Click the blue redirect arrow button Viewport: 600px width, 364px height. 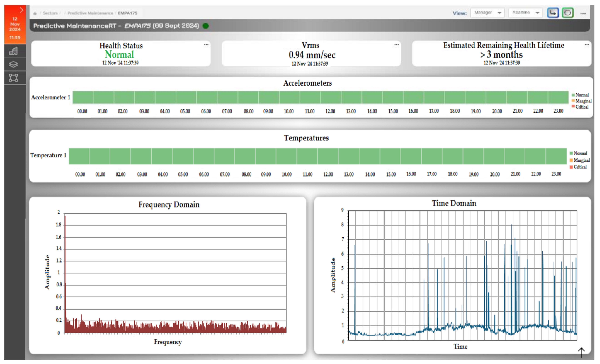pyautogui.click(x=553, y=13)
